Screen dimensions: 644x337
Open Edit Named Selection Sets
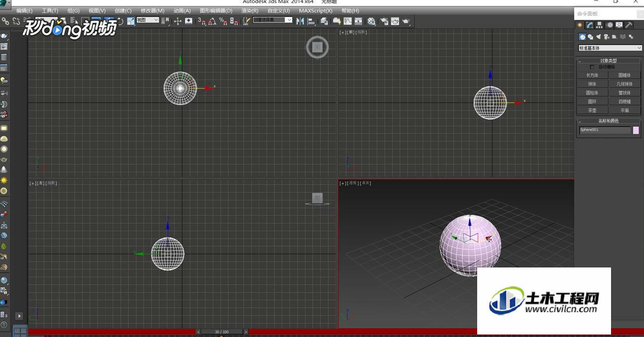point(246,21)
